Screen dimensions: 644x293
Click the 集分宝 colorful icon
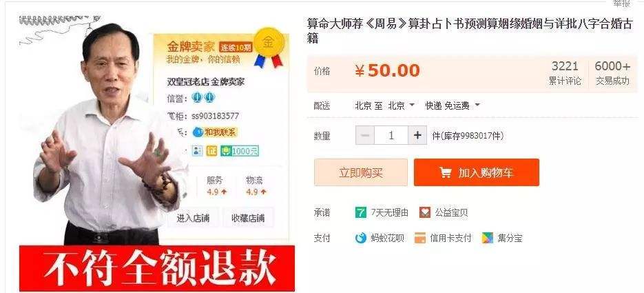click(x=487, y=238)
